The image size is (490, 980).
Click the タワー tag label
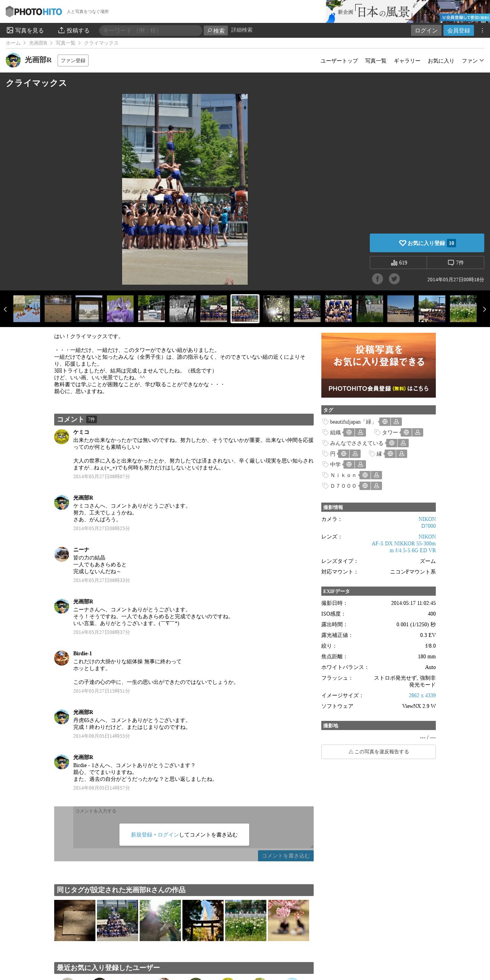tap(390, 432)
